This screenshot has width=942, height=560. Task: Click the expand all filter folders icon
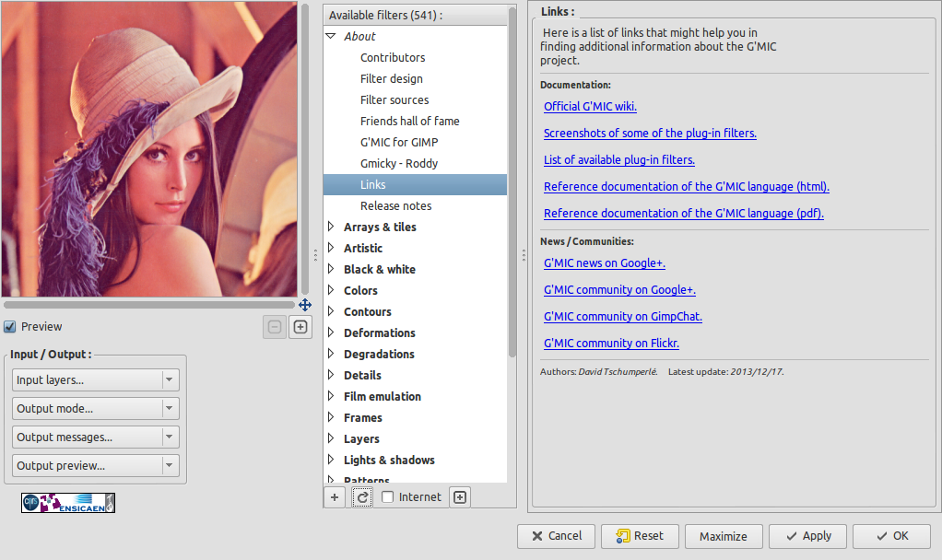(x=460, y=497)
